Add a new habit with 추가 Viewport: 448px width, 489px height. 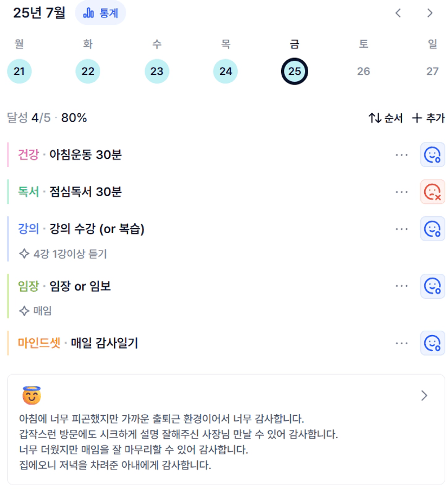(428, 118)
